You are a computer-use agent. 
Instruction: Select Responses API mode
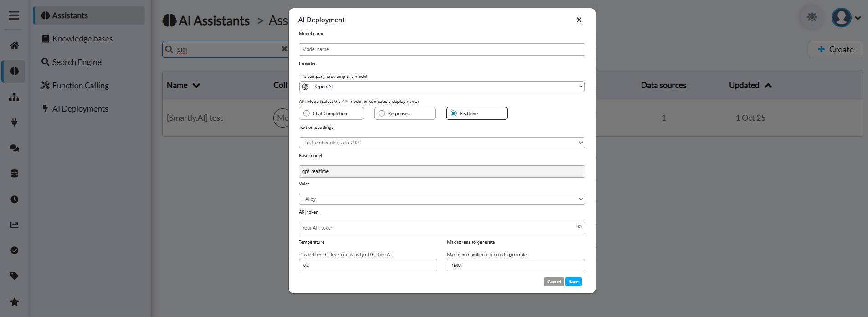[405, 113]
